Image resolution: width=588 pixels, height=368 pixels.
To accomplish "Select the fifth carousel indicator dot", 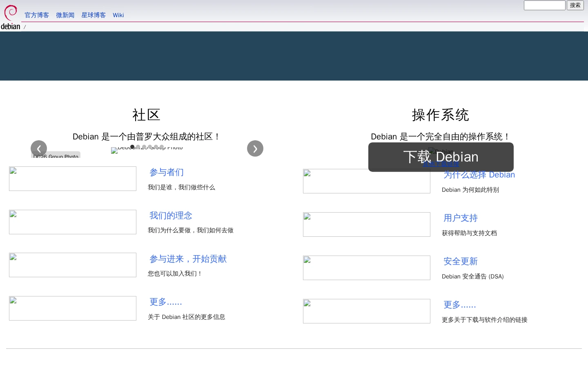I will coord(156,147).
